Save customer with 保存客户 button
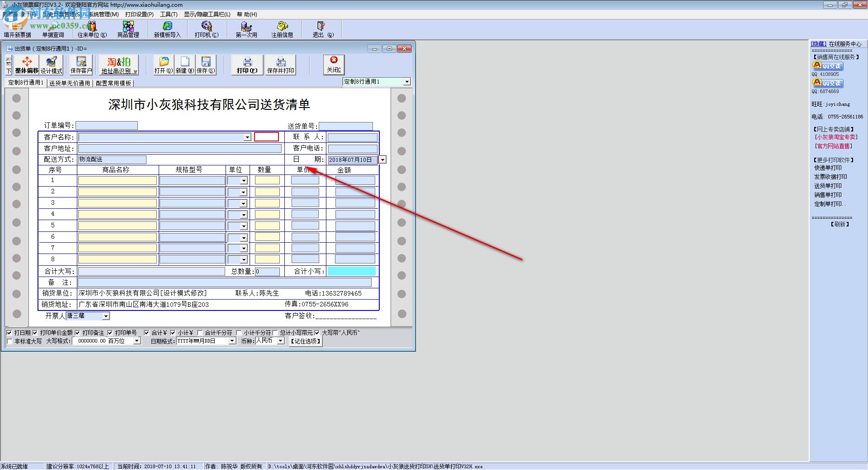The width and height of the screenshot is (868, 470). (81, 65)
